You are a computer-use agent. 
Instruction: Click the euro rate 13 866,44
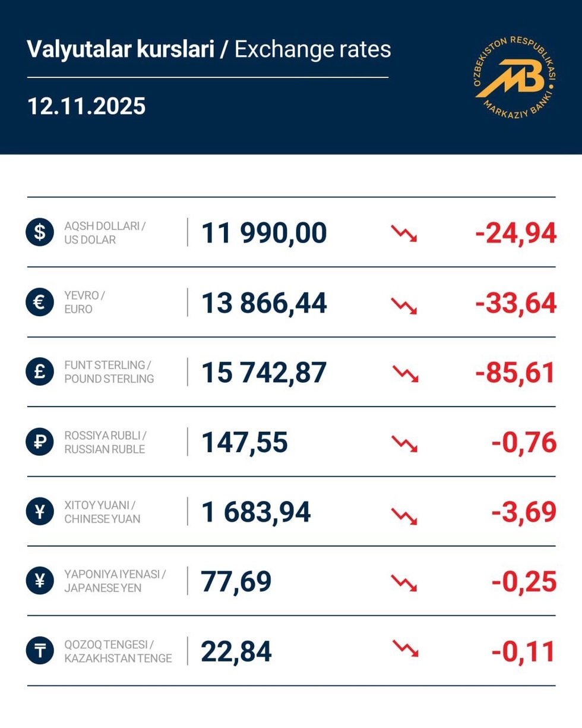point(264,303)
